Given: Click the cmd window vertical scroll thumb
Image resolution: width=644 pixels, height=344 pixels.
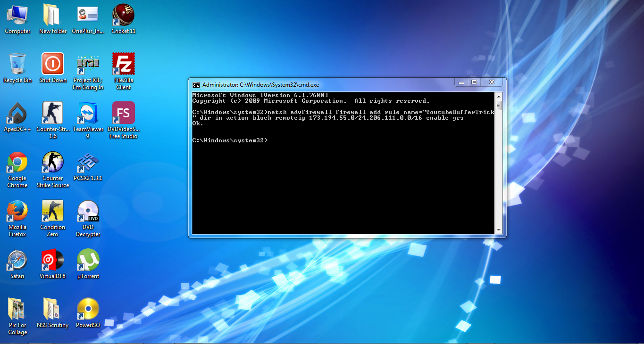Looking at the screenshot, I should click(498, 105).
